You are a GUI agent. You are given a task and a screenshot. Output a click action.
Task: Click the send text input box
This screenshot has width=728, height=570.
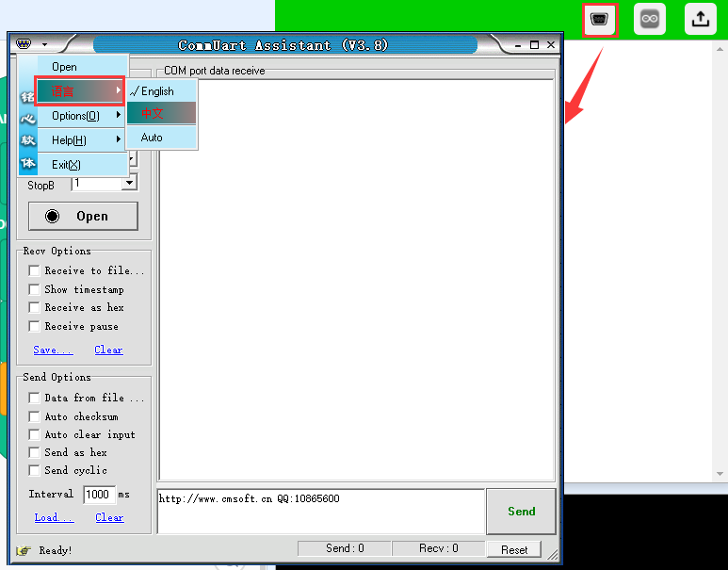[x=321, y=511]
